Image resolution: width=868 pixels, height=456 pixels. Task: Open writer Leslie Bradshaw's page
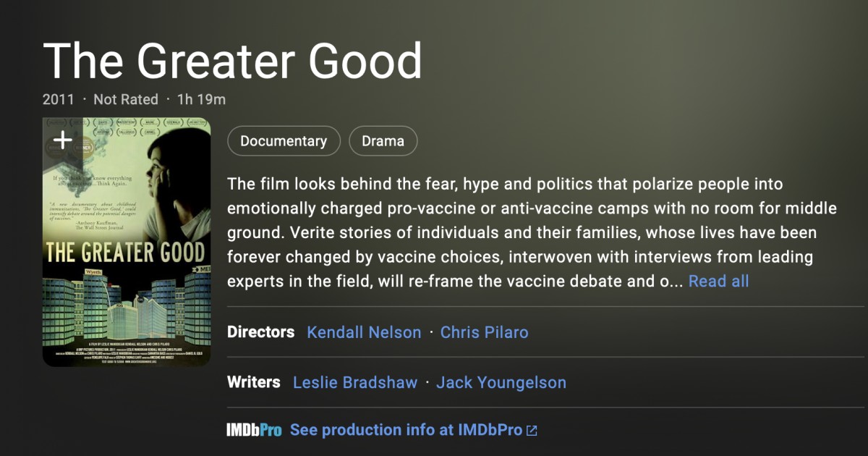355,382
